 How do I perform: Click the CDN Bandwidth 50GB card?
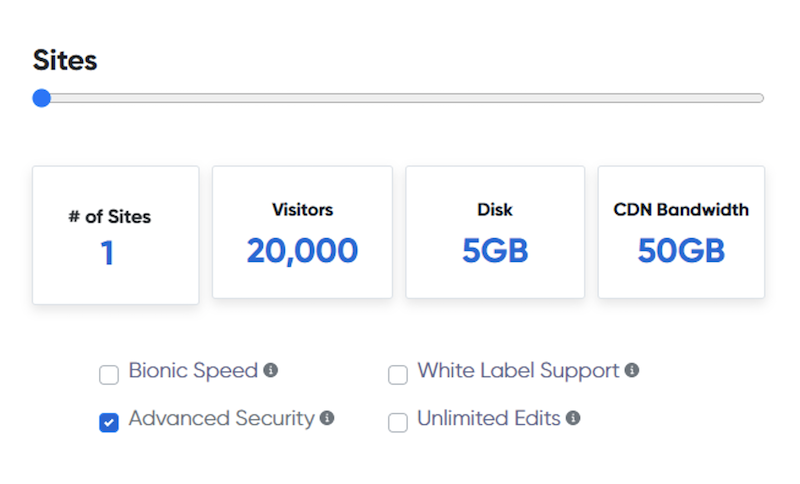pyautogui.click(x=681, y=232)
